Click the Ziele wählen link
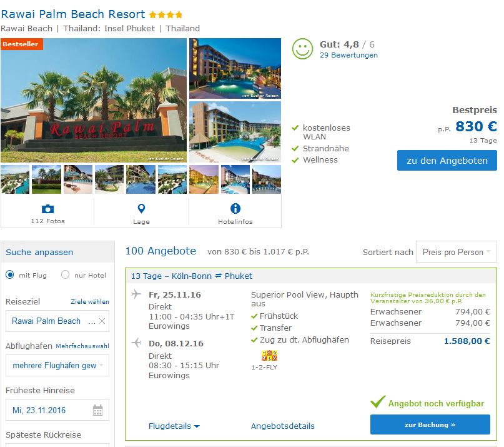The height and width of the screenshot is (447, 504). point(90,301)
